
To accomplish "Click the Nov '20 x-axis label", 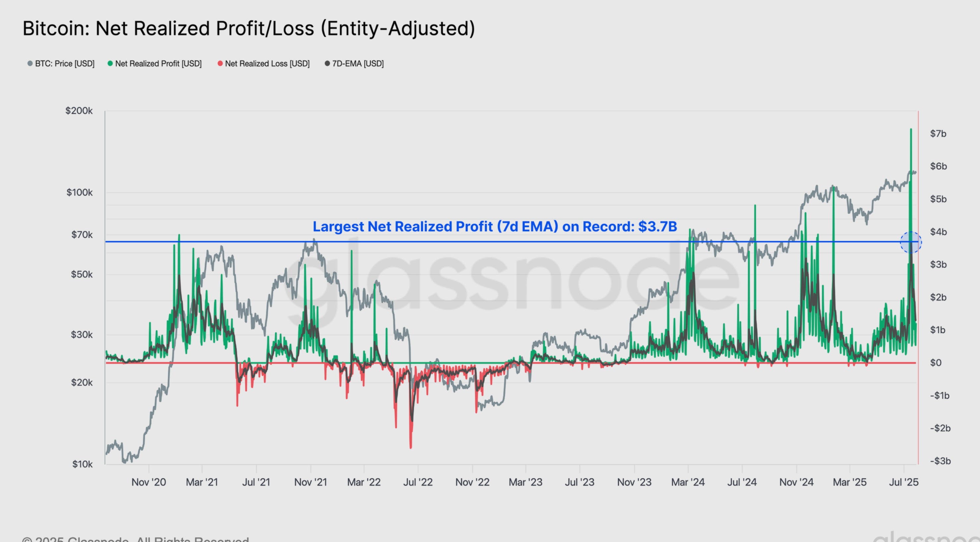I will 149,482.
